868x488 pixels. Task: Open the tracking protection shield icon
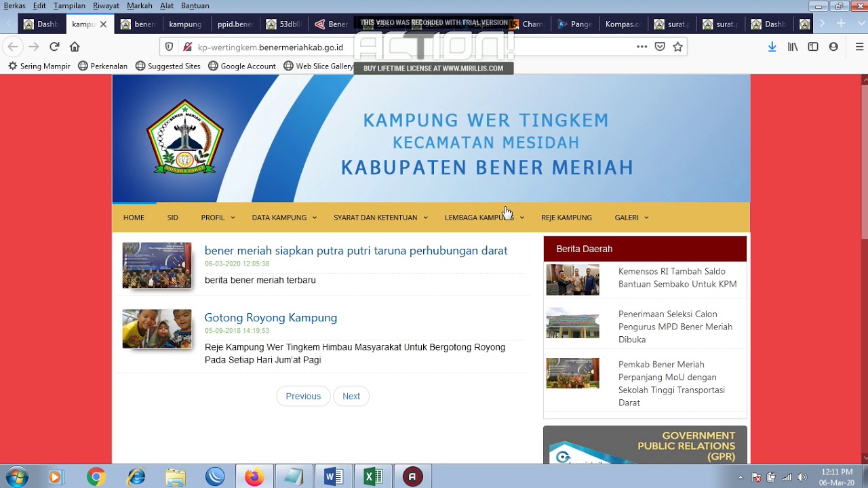[x=170, y=47]
